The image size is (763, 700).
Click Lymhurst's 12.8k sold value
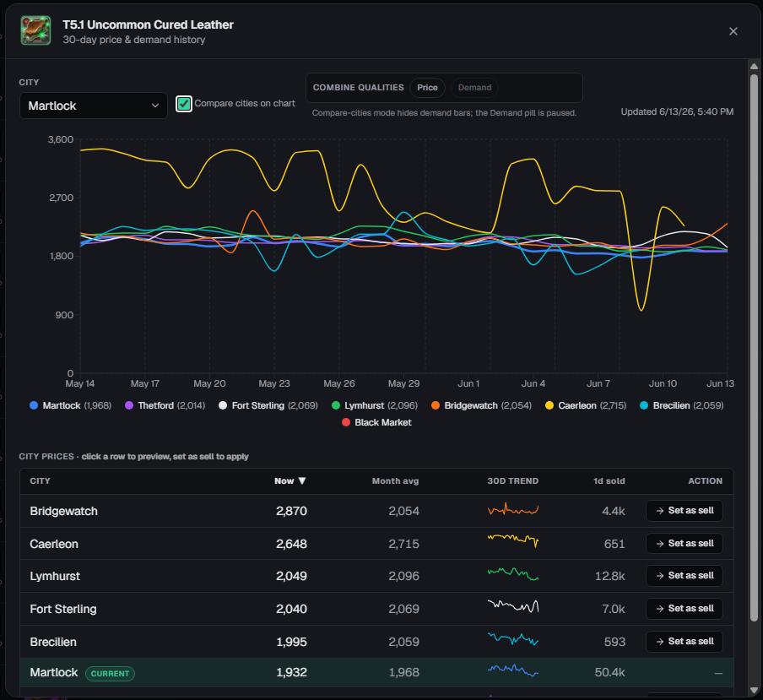[x=609, y=577]
